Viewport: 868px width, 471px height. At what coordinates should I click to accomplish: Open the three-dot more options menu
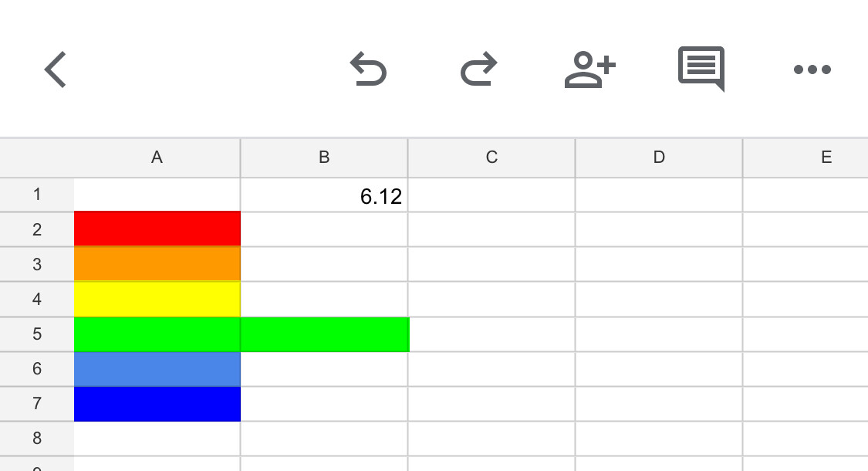(812, 69)
